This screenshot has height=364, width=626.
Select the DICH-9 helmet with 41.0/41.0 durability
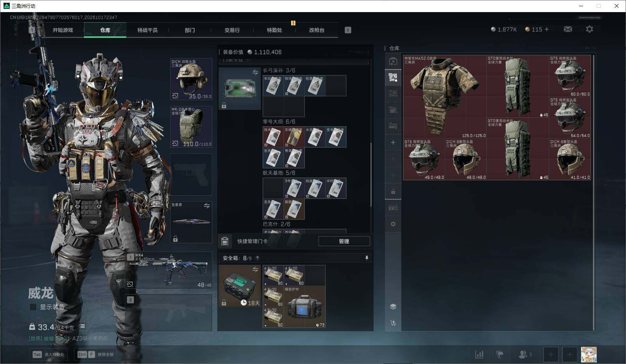click(570, 159)
